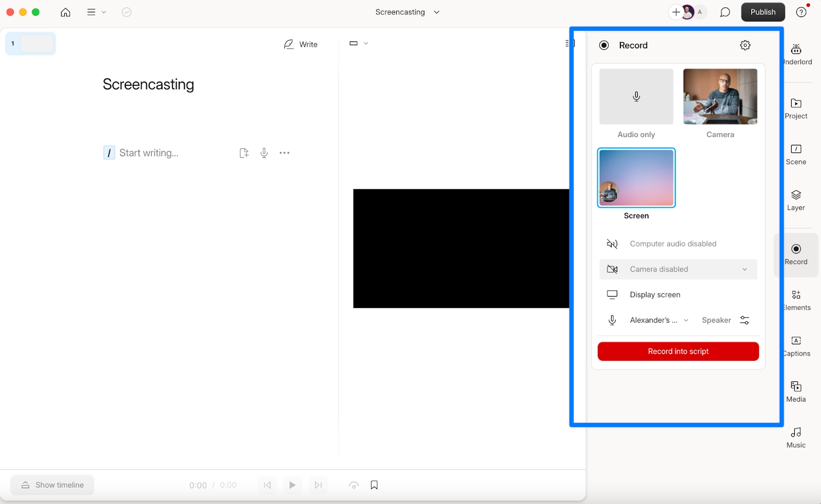Viewport: 821px width, 504px height.
Task: Click Show timeline button
Action: [52, 485]
